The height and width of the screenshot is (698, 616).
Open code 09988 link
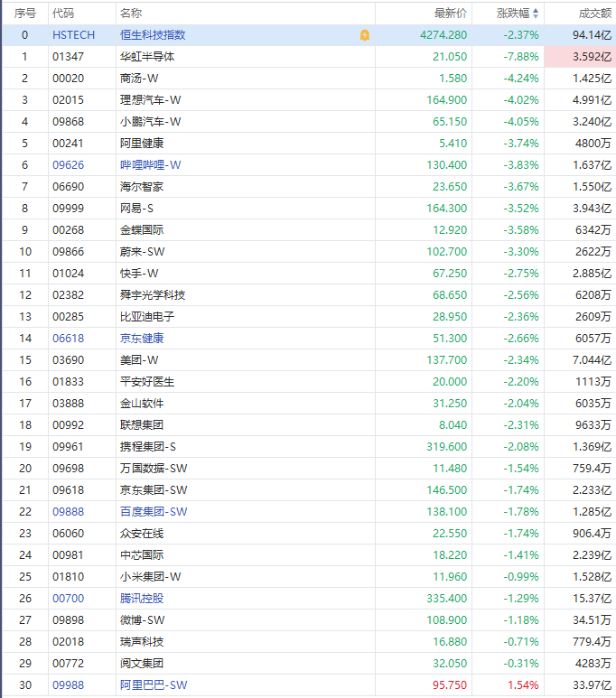68,685
